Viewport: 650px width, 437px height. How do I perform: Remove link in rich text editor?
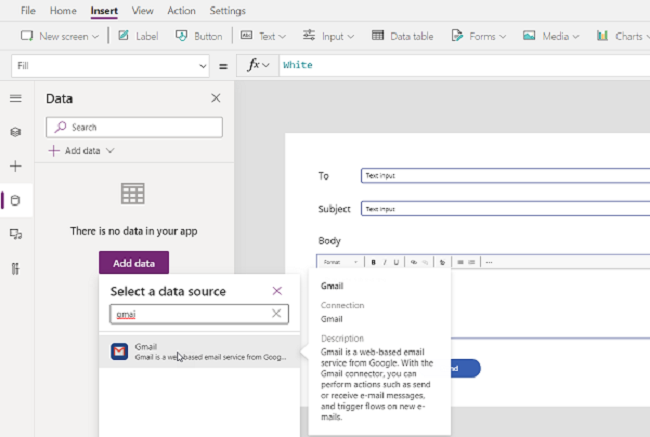[x=425, y=262]
